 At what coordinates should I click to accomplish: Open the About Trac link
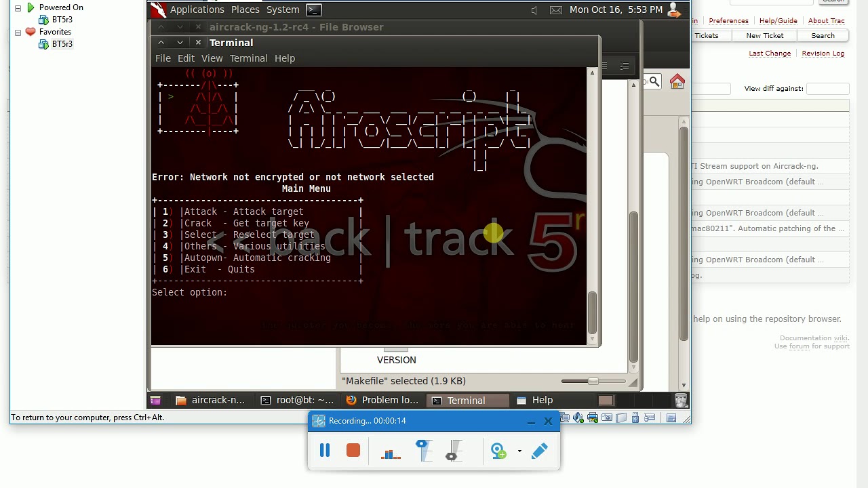tap(826, 21)
